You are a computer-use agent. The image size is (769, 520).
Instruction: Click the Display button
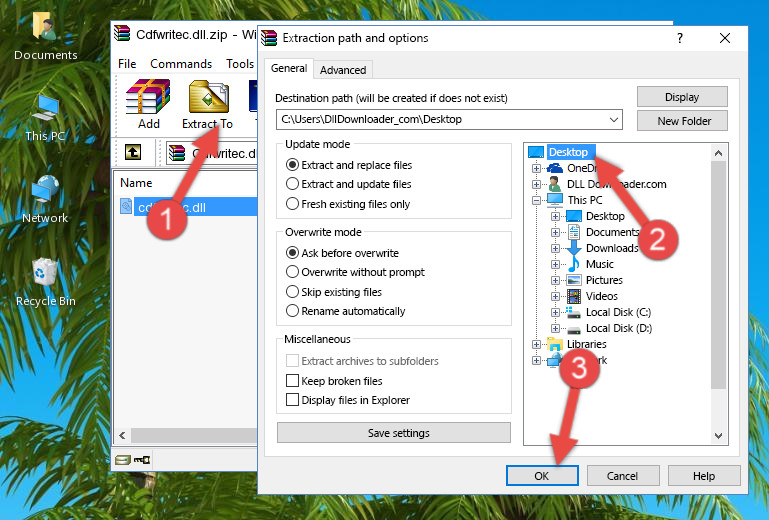682,97
